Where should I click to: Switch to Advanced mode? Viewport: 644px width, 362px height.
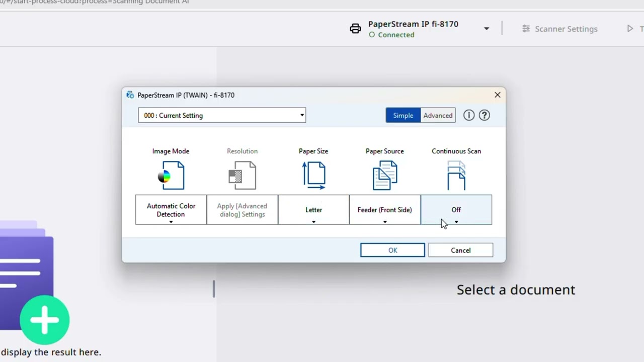[x=438, y=115]
